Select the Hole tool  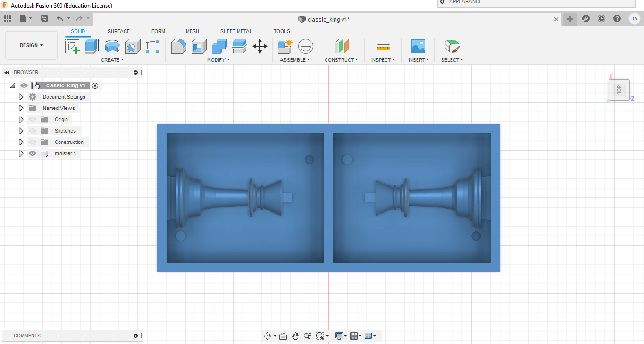click(133, 46)
